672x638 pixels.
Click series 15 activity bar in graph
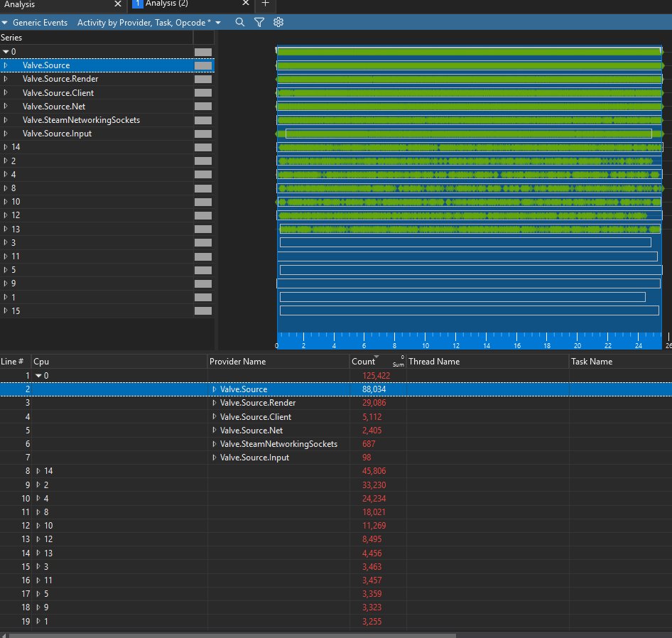click(470, 310)
